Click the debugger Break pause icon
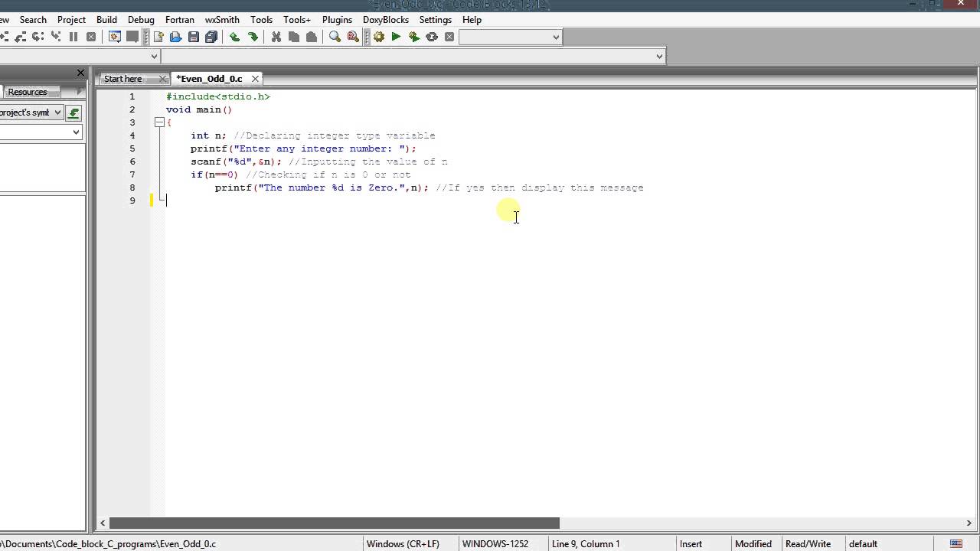Screen dimensions: 980x551 tap(73, 37)
